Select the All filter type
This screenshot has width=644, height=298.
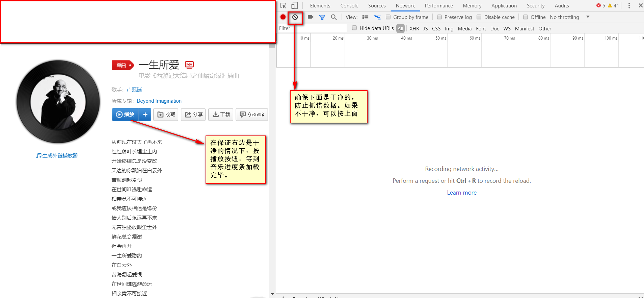click(x=400, y=28)
